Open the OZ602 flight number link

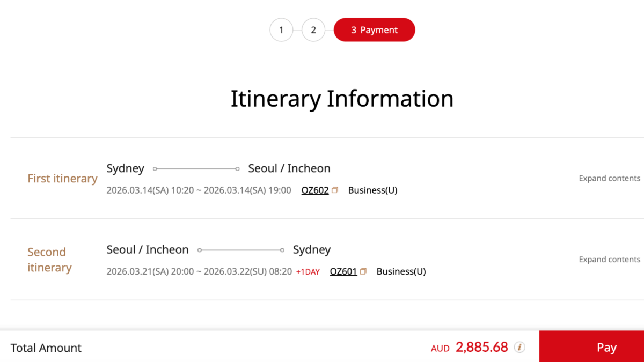click(315, 189)
